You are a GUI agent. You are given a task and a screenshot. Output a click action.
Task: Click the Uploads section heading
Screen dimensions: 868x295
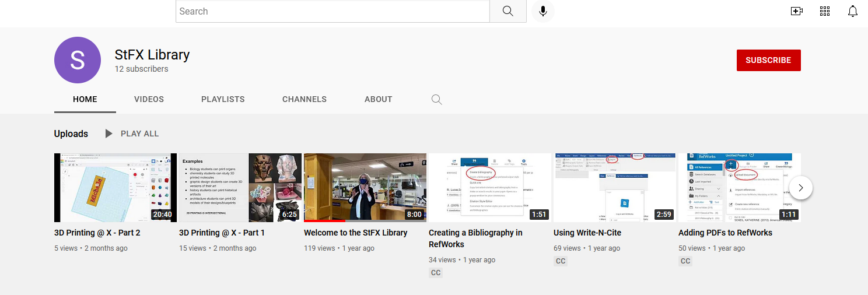pyautogui.click(x=71, y=134)
